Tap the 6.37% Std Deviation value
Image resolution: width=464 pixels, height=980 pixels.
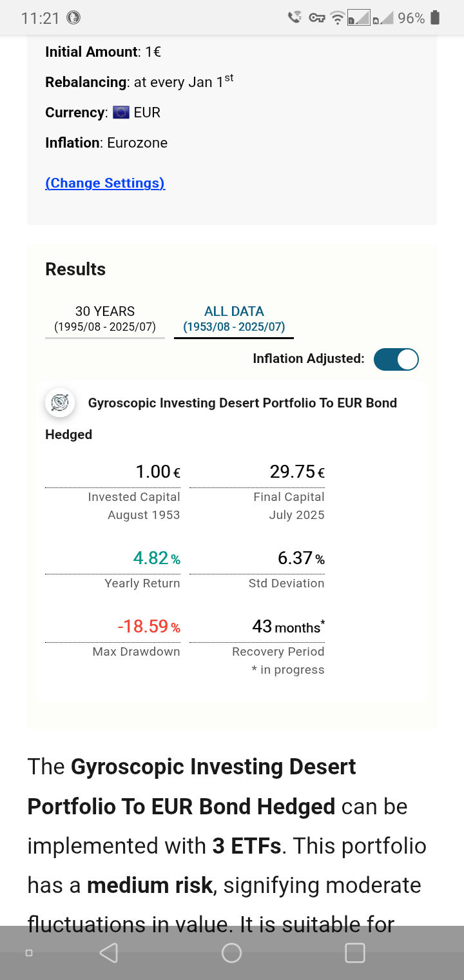(301, 558)
